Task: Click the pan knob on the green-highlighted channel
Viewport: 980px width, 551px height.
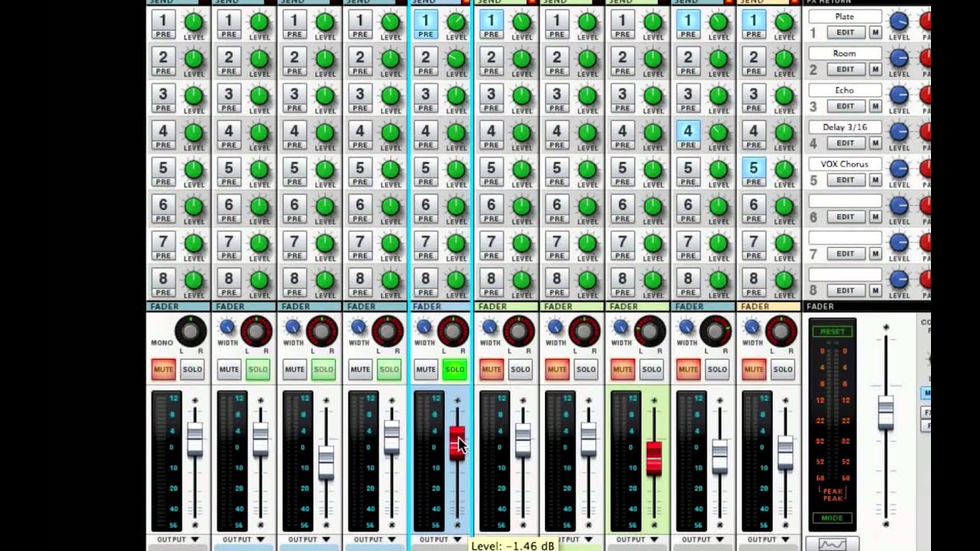Action: tap(650, 331)
